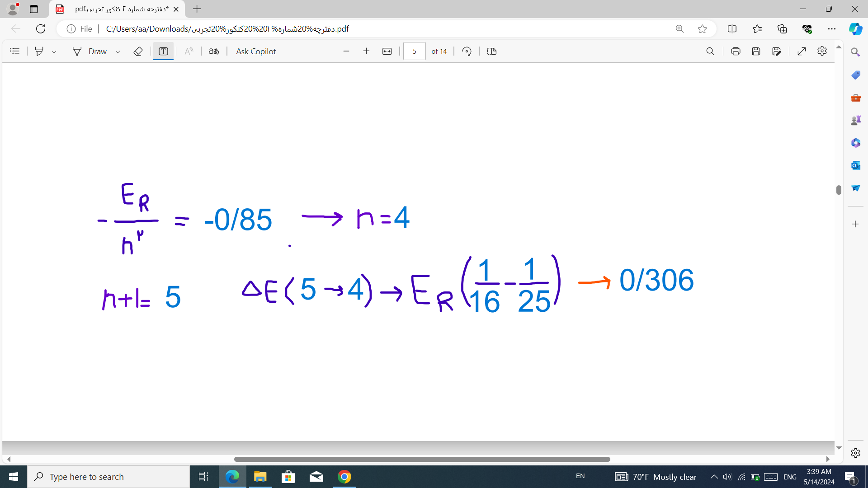Screen dimensions: 868x488
Task: Open the table of contents panel
Action: click(x=15, y=52)
